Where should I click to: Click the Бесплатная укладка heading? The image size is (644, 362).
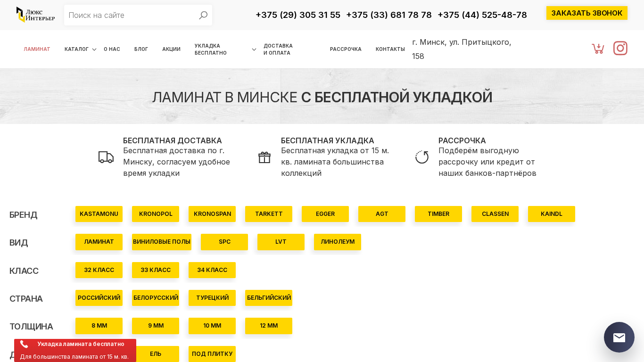pos(328,140)
